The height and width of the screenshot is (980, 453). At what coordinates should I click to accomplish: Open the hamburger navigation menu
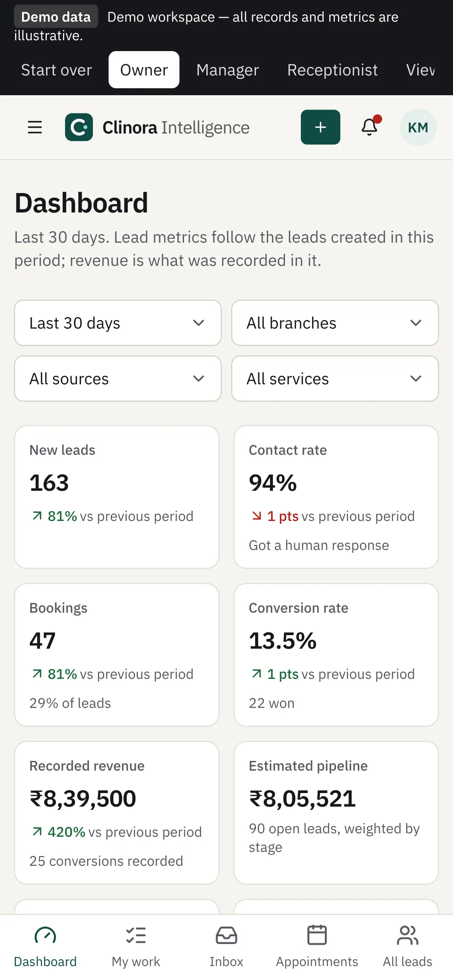pos(35,127)
